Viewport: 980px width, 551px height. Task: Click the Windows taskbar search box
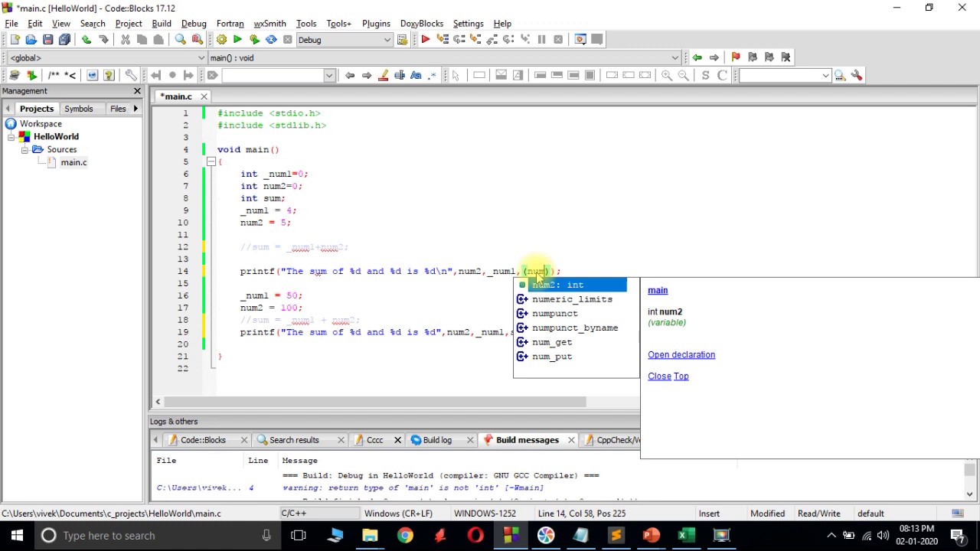point(158,536)
